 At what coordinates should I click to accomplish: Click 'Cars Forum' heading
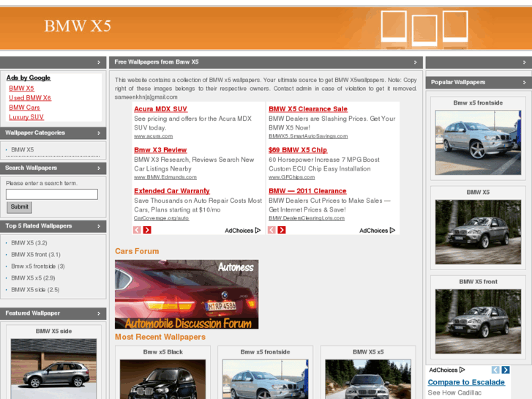(137, 251)
